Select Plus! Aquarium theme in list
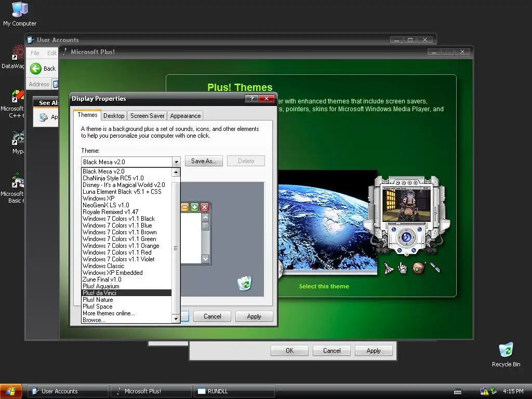This screenshot has height=399, width=532. 127,286
